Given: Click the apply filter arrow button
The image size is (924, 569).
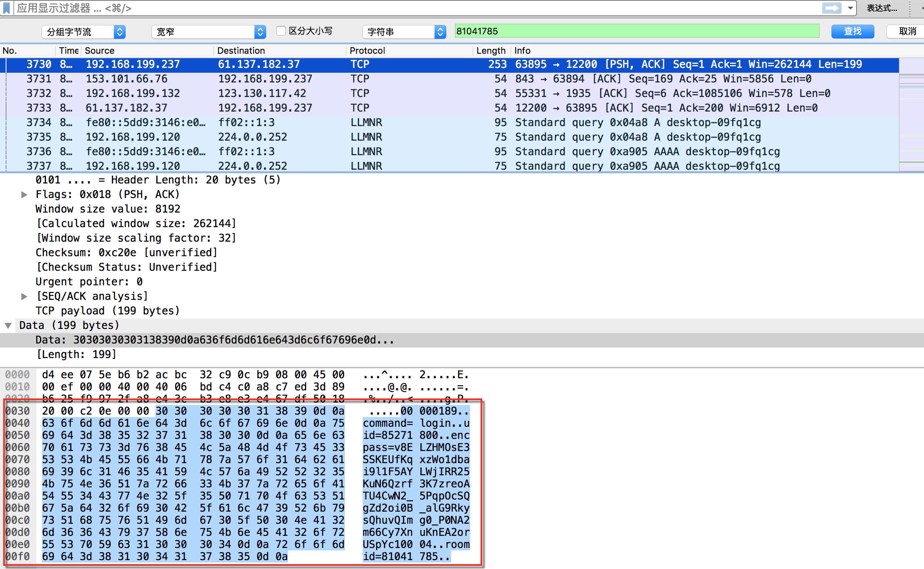Looking at the screenshot, I should (832, 8).
